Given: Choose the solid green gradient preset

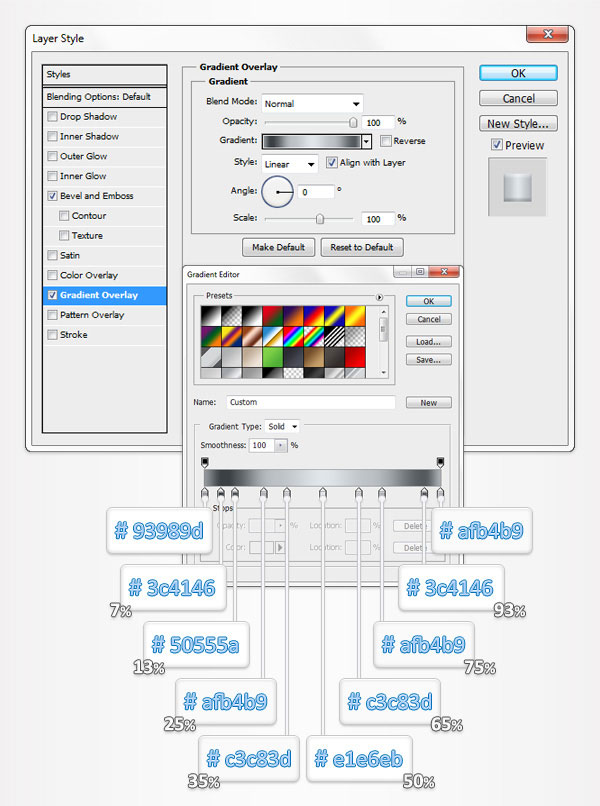Looking at the screenshot, I should coord(272,357).
